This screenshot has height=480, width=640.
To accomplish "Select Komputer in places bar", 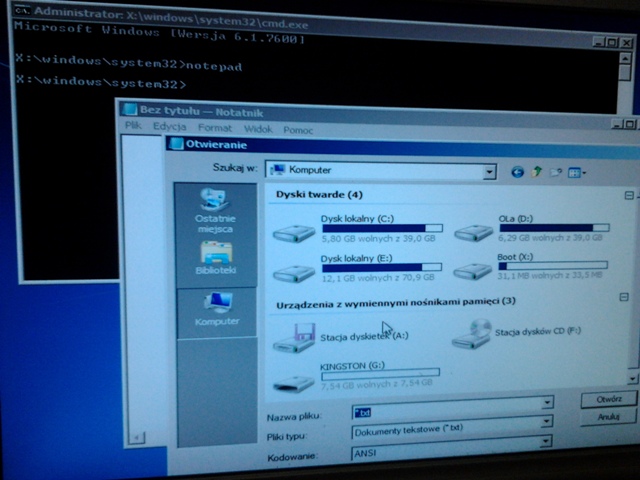I will tap(217, 309).
